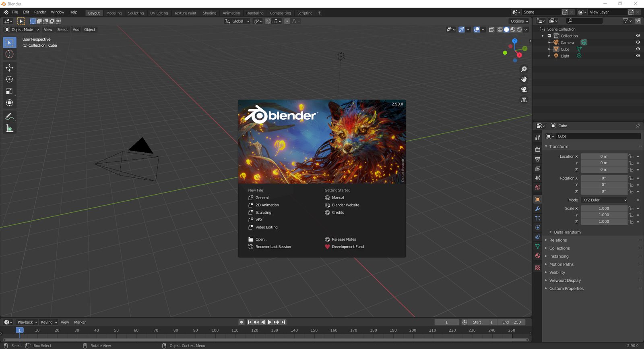The image size is (644, 349).
Task: Pin the Cube properties panel
Action: point(638,126)
